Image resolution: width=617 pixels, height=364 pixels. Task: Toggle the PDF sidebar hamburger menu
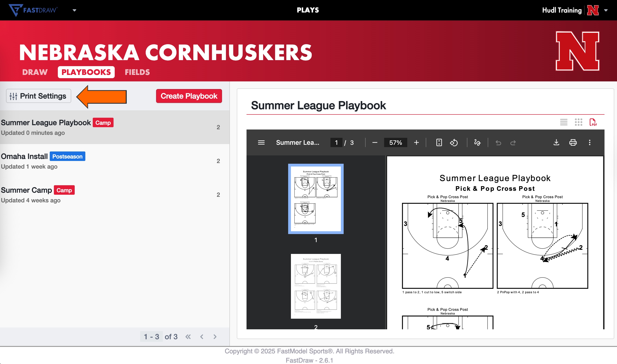261,142
